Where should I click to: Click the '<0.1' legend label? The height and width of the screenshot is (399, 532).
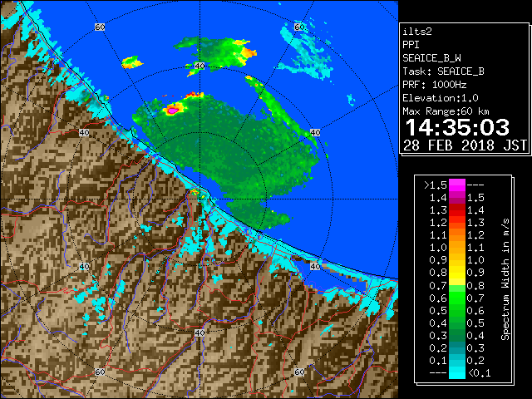click(x=479, y=373)
